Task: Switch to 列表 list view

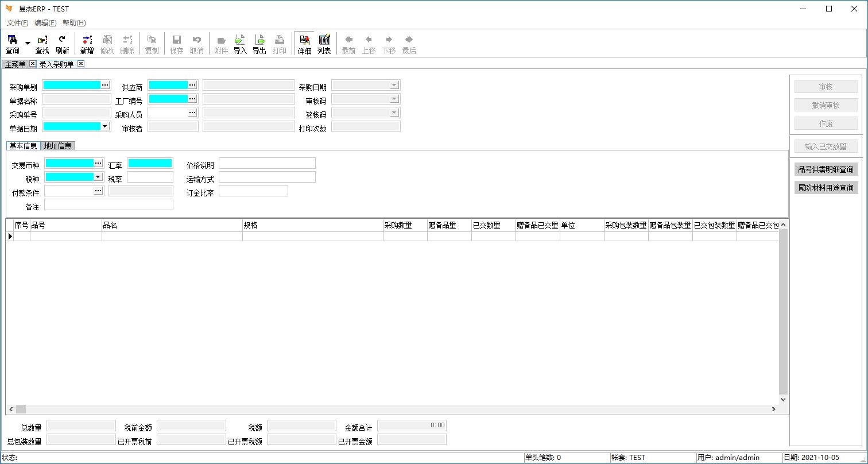Action: click(324, 44)
